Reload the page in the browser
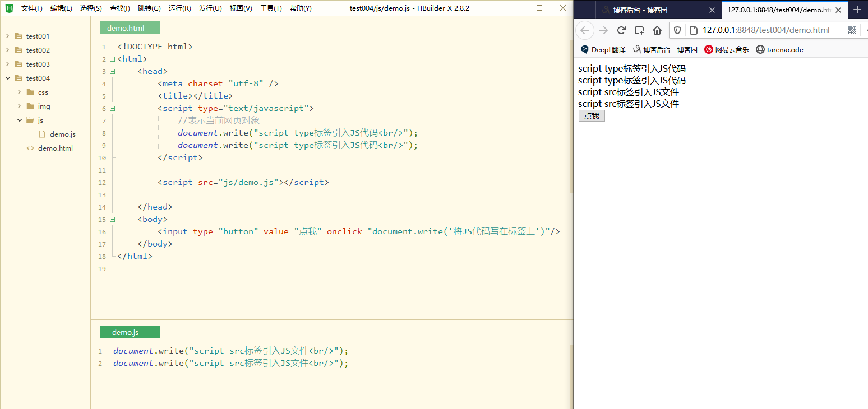Screen dimensions: 868x409 pos(621,30)
